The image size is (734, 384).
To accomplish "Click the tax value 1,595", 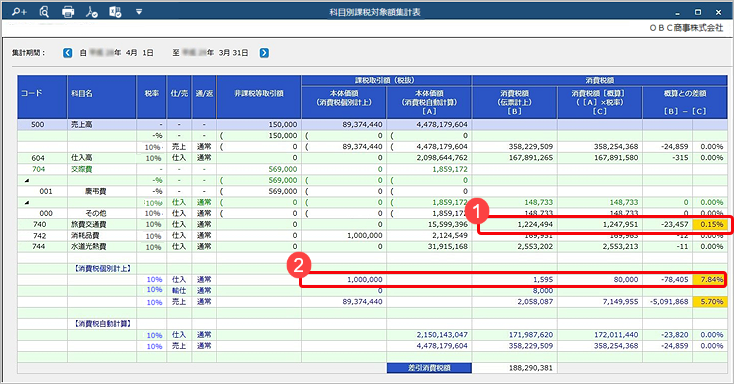I will (543, 280).
